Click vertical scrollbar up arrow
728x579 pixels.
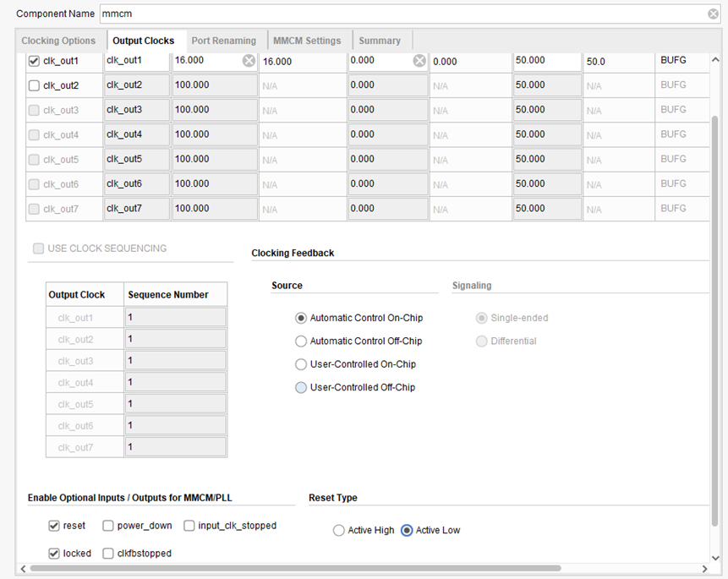click(716, 59)
